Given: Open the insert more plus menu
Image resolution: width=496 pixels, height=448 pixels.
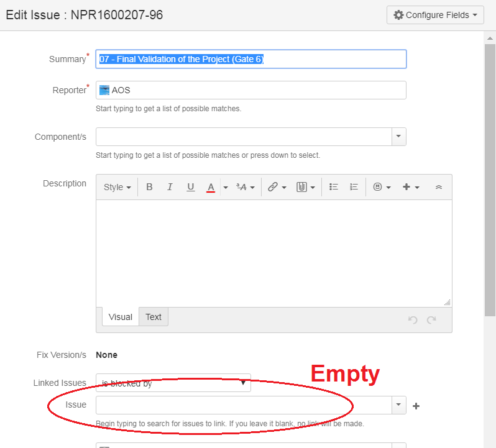Looking at the screenshot, I should click(411, 187).
